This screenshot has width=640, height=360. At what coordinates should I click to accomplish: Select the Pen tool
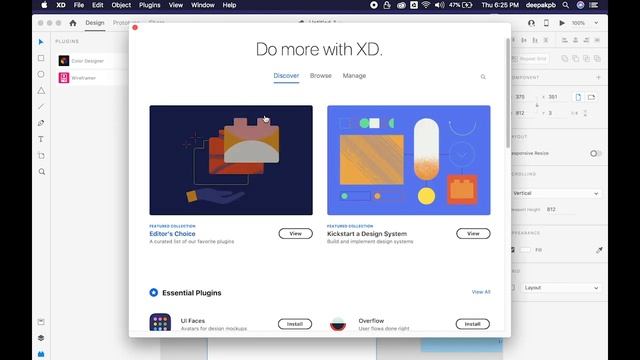[41, 123]
